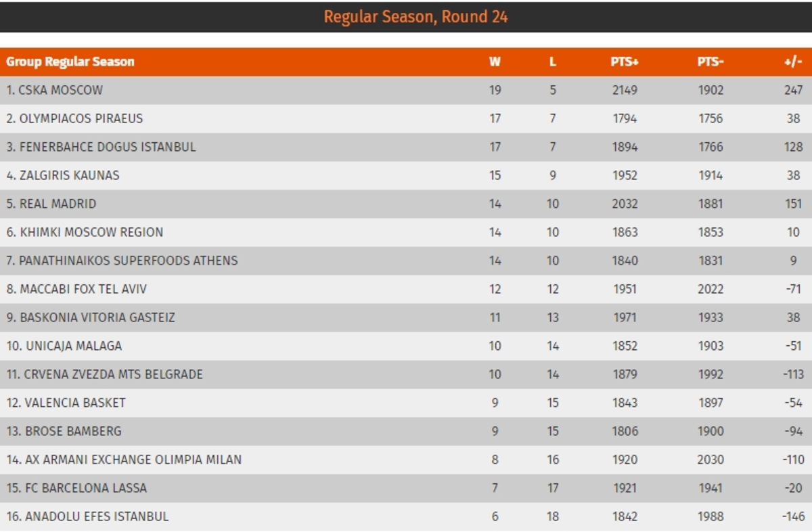Select Fenerbahce Dogus Istanbul row
The width and height of the screenshot is (812, 532).
pyautogui.click(x=406, y=147)
